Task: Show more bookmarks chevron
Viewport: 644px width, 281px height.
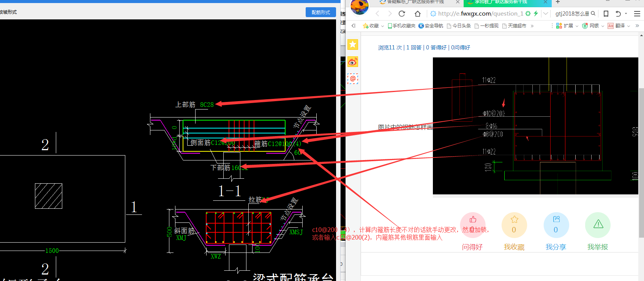Action: click(532, 26)
